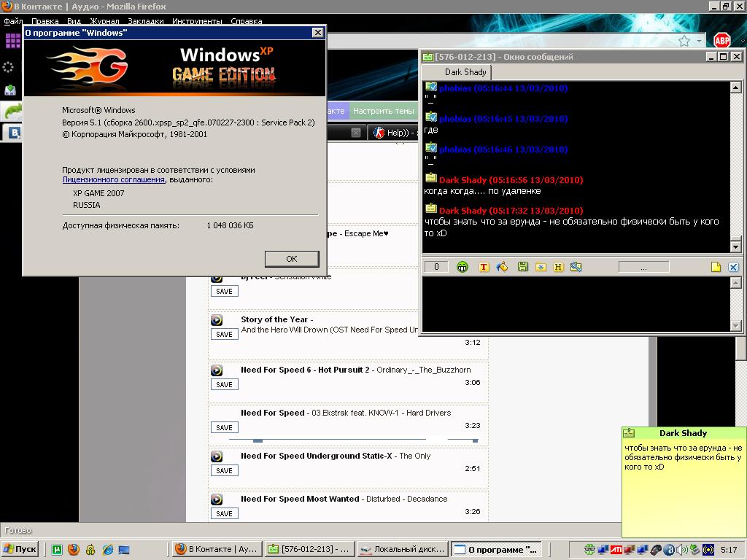Click into the chat message input area

tap(576, 304)
